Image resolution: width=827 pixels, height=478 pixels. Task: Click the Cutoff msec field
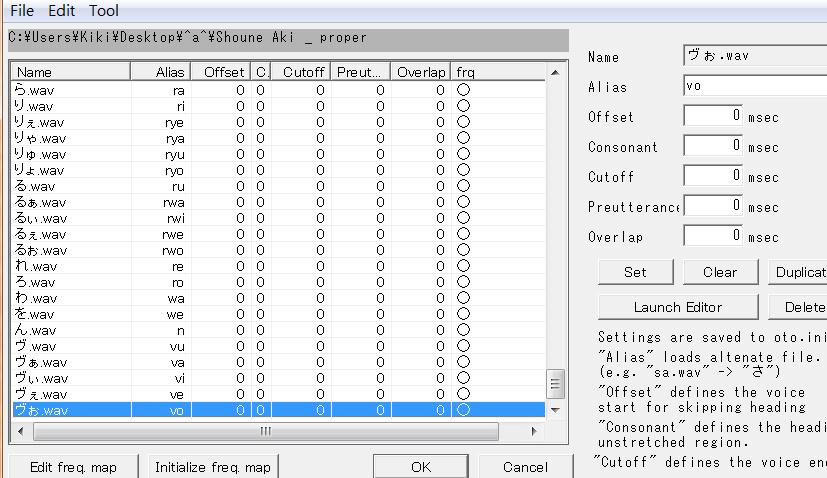point(713,175)
